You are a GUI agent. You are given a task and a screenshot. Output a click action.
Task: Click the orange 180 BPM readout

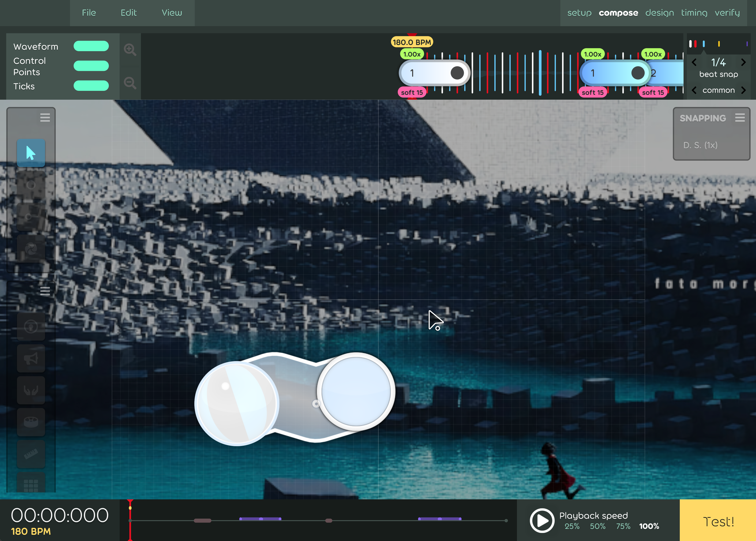click(31, 531)
